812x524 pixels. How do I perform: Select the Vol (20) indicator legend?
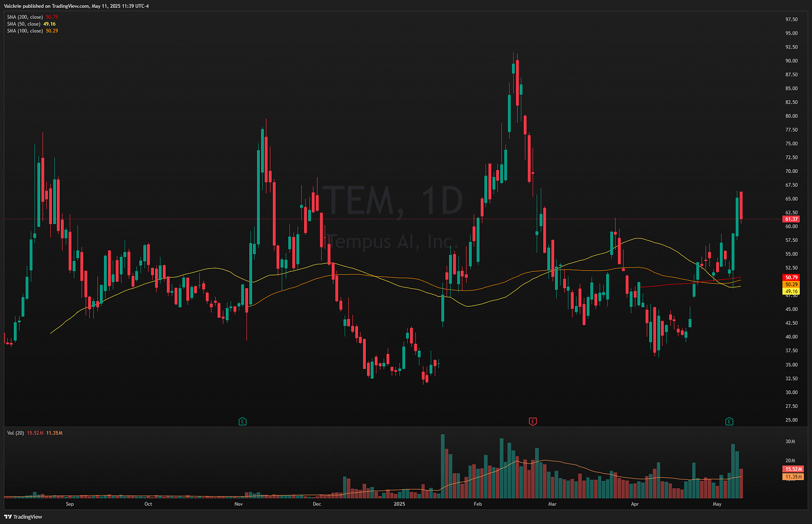(x=35, y=433)
